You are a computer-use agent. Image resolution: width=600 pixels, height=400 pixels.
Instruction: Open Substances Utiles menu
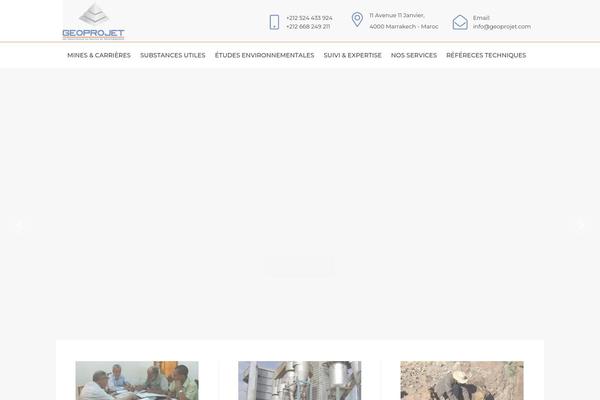173,55
